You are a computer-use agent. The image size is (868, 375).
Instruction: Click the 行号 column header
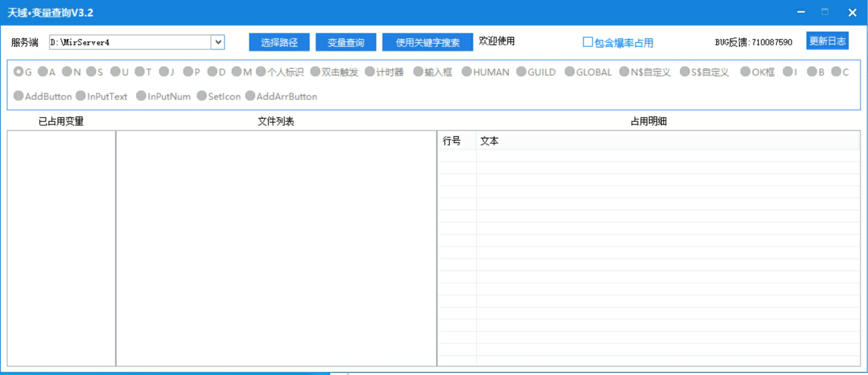click(456, 141)
